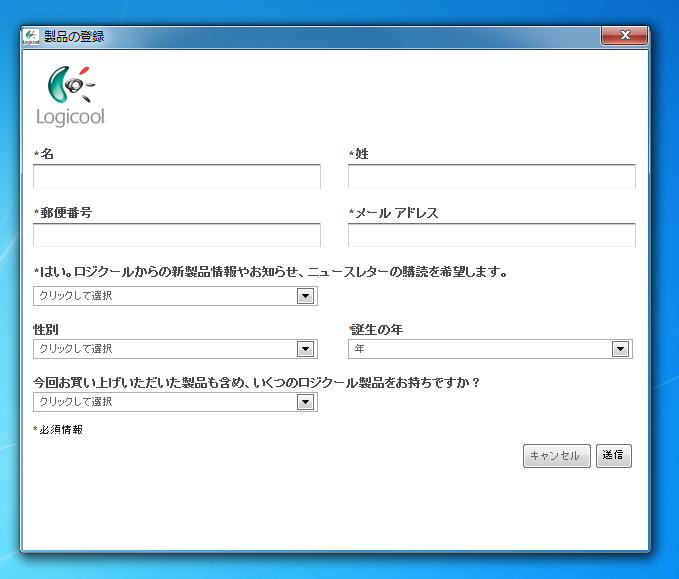Click into the メール アドレス field

491,235
